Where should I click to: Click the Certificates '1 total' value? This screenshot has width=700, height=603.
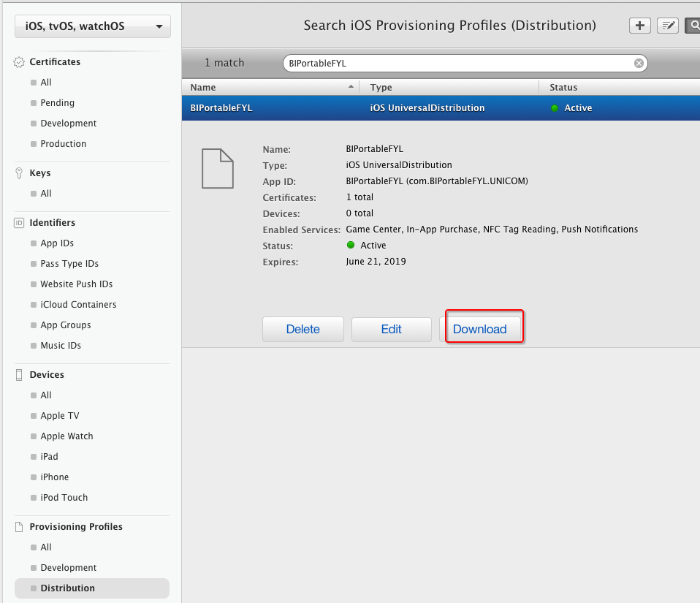tap(359, 197)
